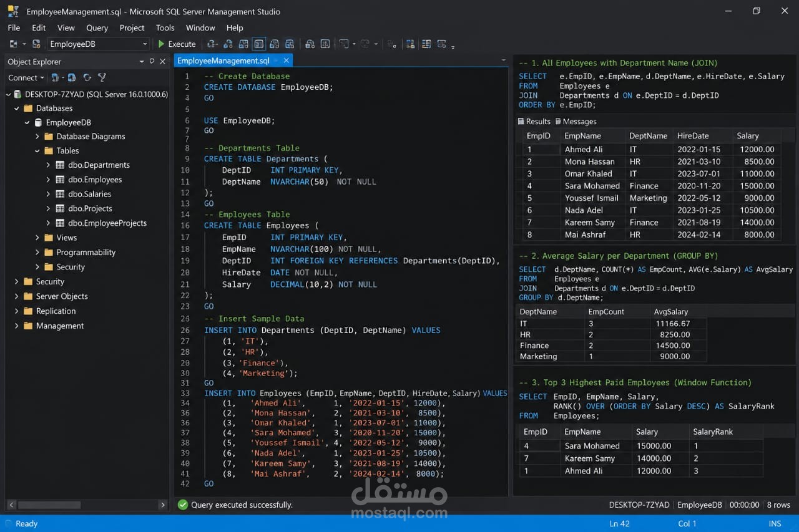Viewport: 799px width, 532px height.
Task: Click the 'Sara Mohamed' cell in first results grid
Action: pyautogui.click(x=592, y=186)
